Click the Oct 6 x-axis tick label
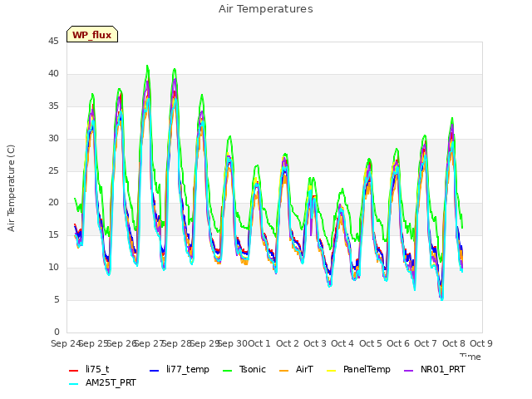Image resolution: width=532 pixels, height=399 pixels. (x=398, y=343)
